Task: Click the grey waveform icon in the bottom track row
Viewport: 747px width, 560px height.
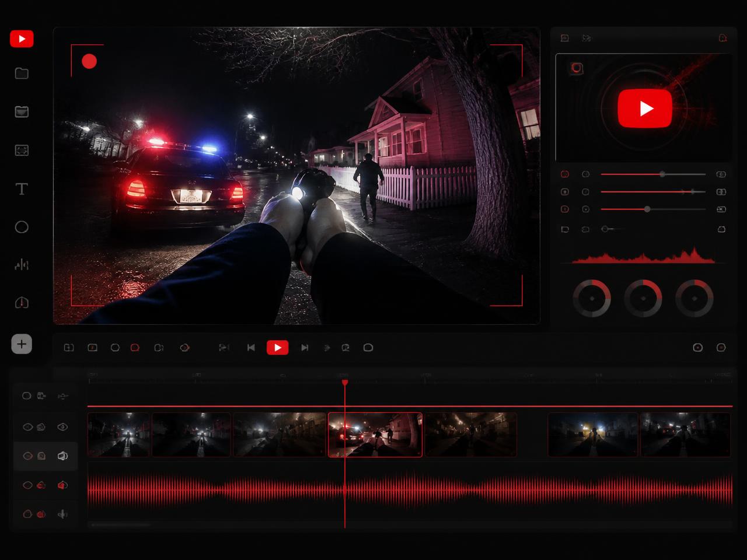Action: (x=62, y=514)
